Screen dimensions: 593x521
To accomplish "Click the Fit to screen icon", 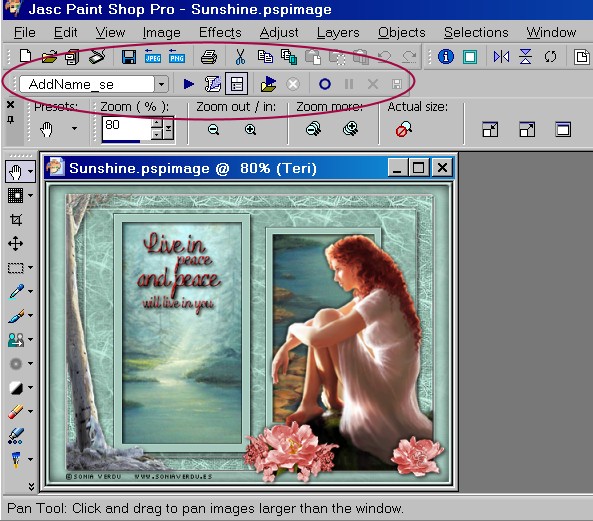I will (563, 130).
